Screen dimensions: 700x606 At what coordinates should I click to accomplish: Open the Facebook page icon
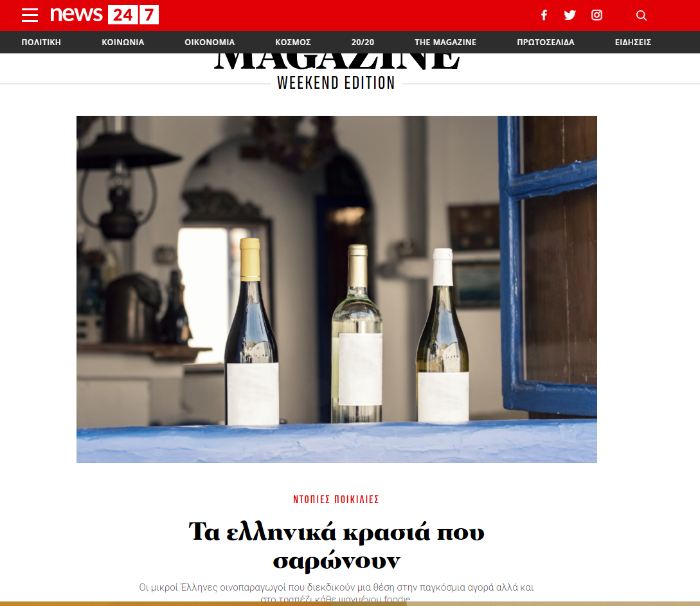coord(544,15)
